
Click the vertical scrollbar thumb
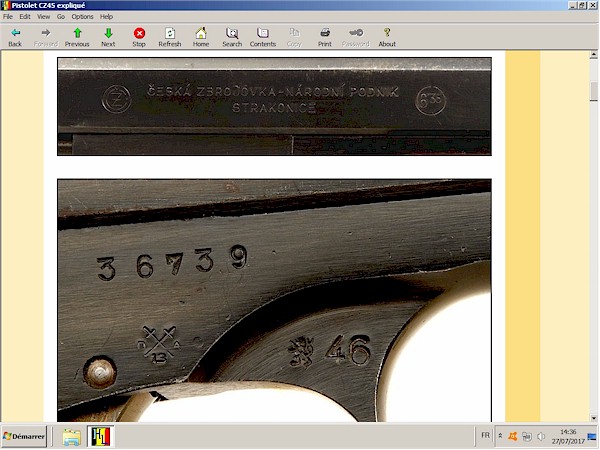[x=593, y=91]
